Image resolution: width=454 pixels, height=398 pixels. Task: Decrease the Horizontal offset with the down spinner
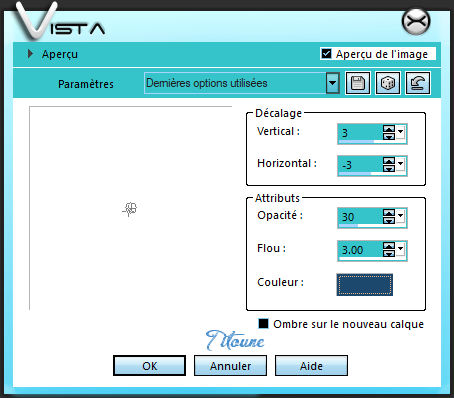[389, 168]
